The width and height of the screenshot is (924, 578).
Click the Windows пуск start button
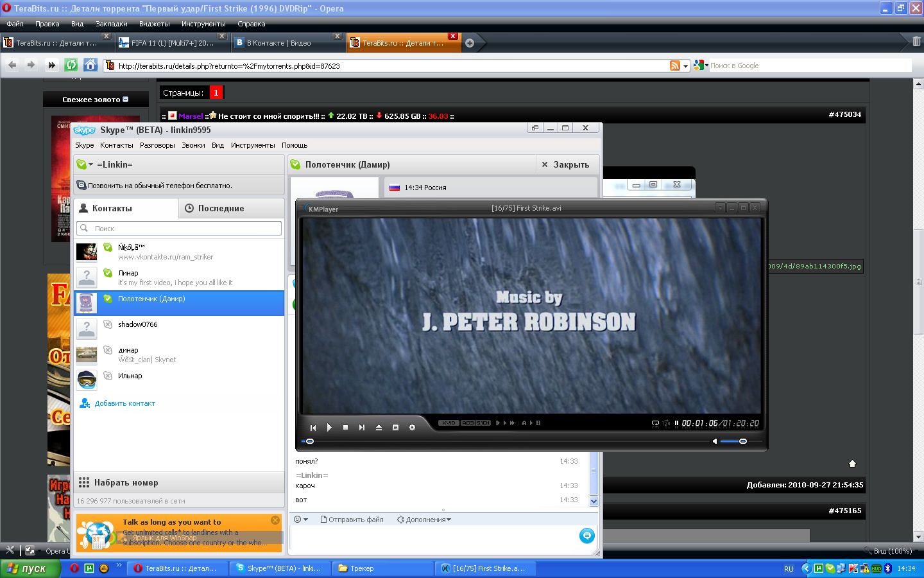click(x=30, y=568)
